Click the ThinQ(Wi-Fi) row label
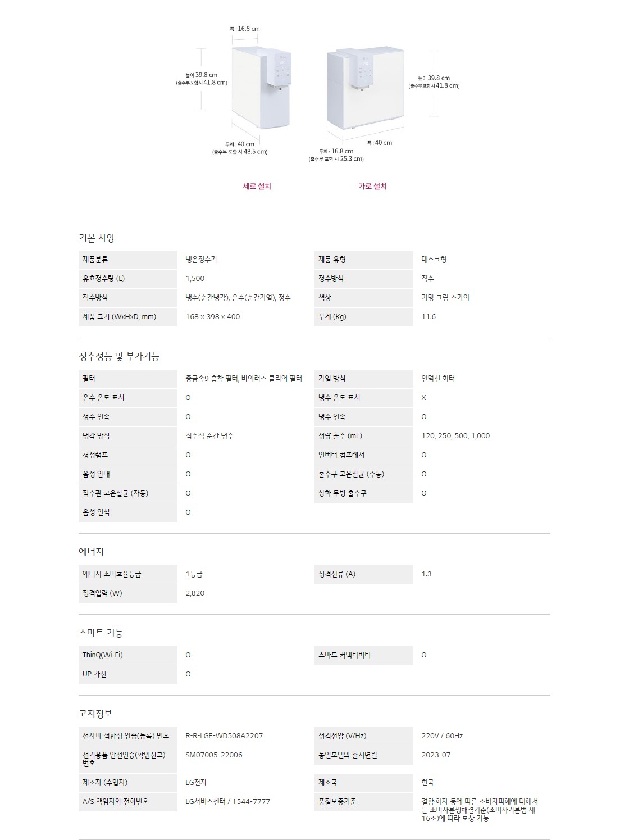 [103, 655]
